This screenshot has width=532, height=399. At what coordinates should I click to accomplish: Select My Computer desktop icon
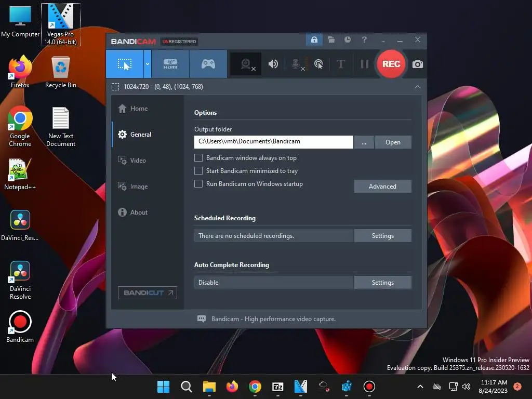(x=20, y=21)
